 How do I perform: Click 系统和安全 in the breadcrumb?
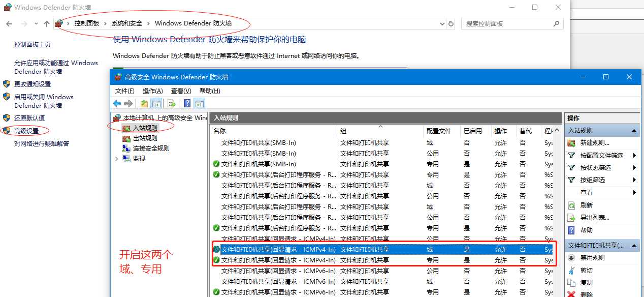pyautogui.click(x=127, y=23)
